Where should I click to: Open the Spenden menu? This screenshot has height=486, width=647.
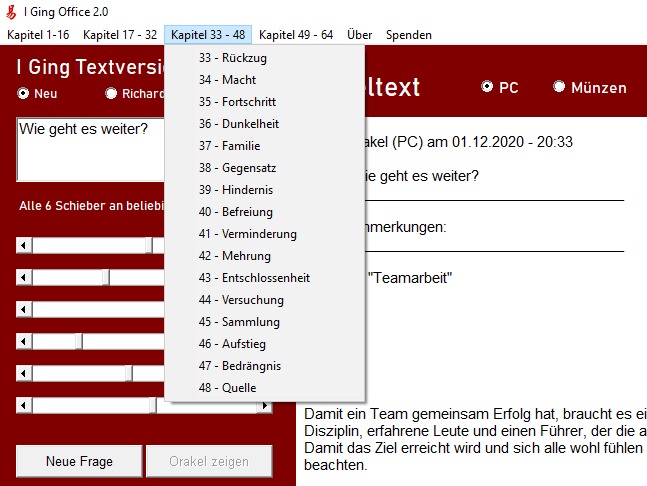coord(409,35)
